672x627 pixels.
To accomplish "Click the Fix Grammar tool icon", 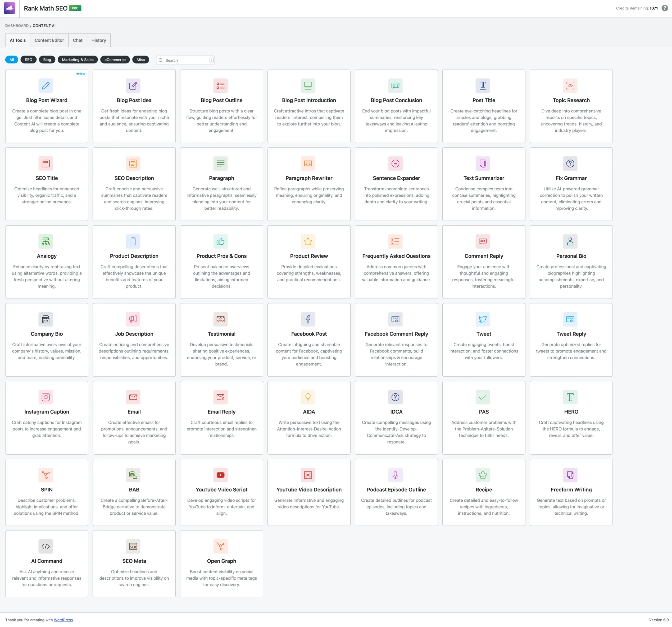I will (571, 163).
